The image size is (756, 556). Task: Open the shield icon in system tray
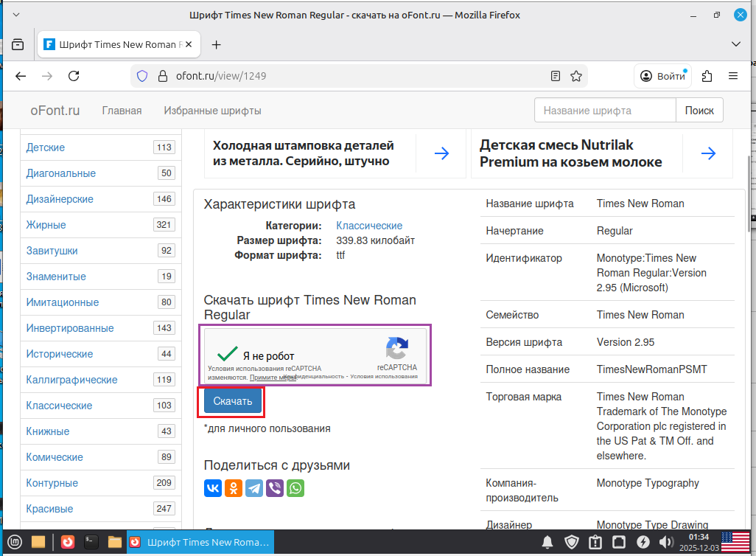click(572, 543)
